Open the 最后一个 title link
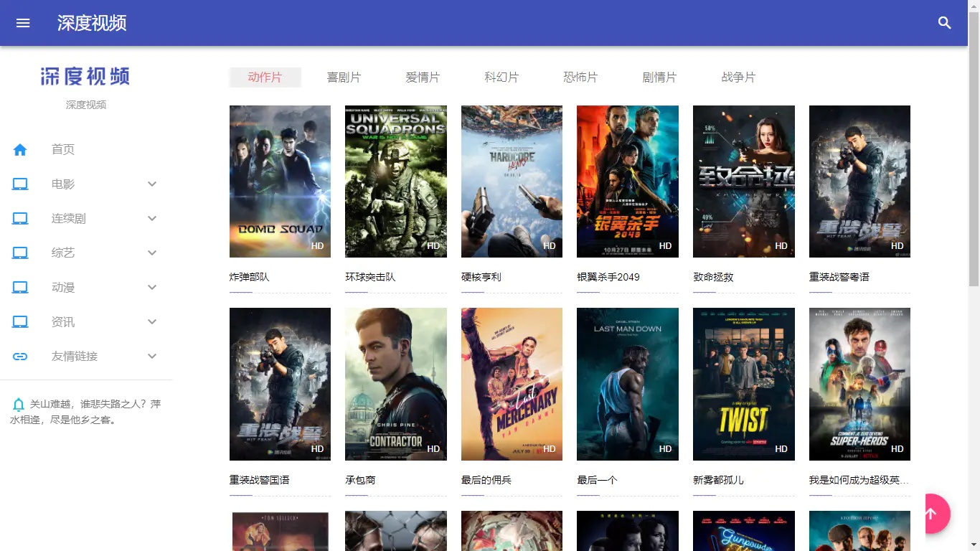The height and width of the screenshot is (551, 980). tap(597, 480)
